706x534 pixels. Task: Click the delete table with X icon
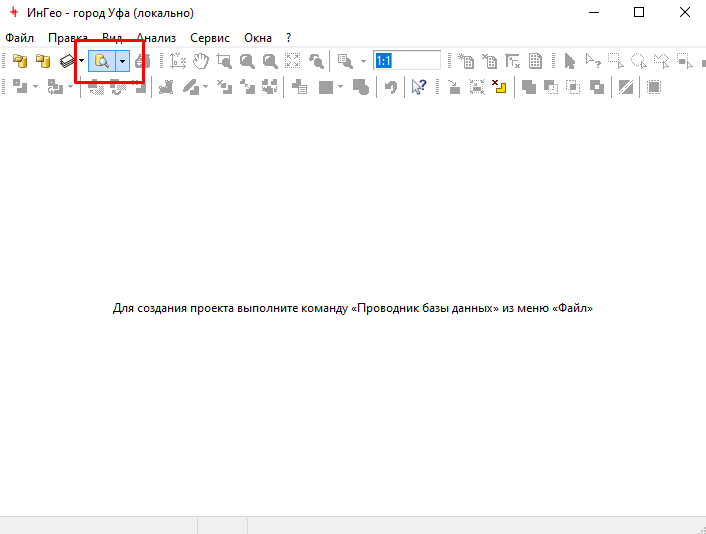click(x=489, y=61)
